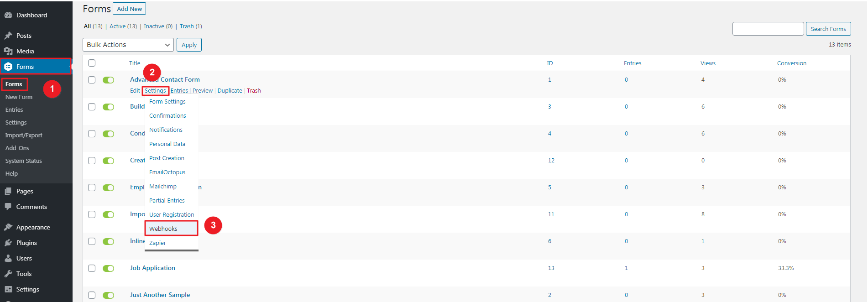Click the Search Forms button
The image size is (868, 302).
click(828, 29)
